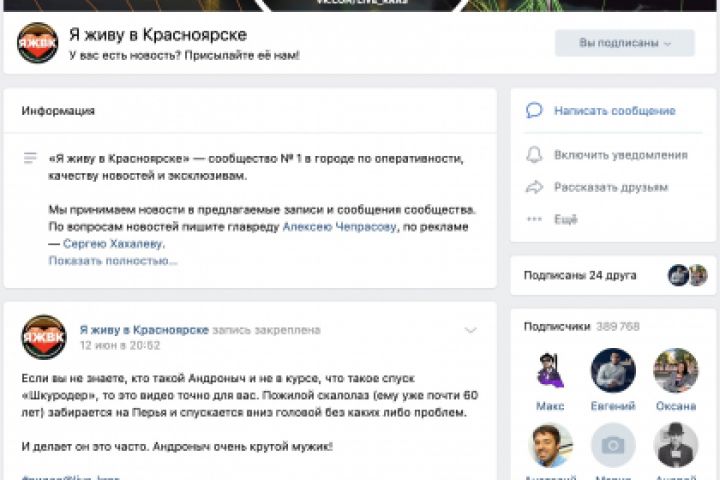Viewport: 720px width, 480px height.
Task: Open the Подписчики list header
Action: click(x=557, y=327)
